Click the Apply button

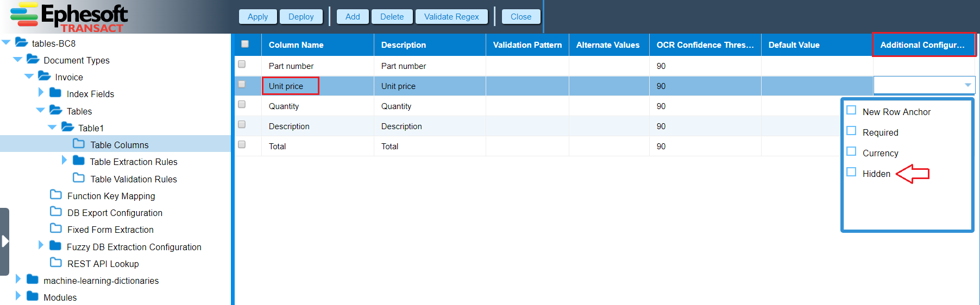pyautogui.click(x=258, y=17)
